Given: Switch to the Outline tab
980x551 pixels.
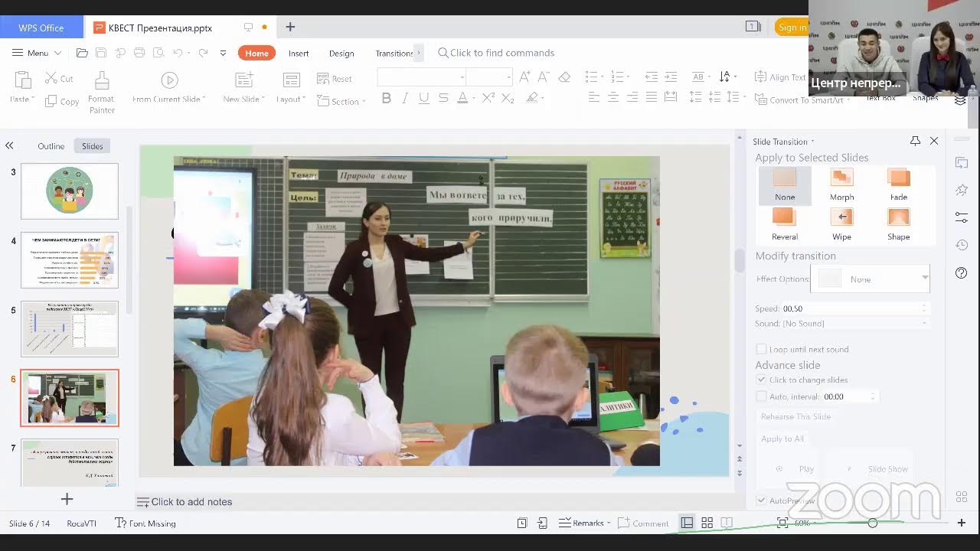Looking at the screenshot, I should 51,146.
